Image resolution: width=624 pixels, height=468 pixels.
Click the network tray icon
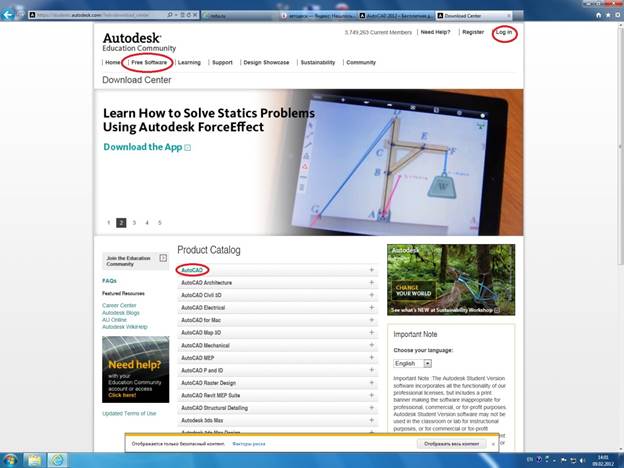pos(573,460)
